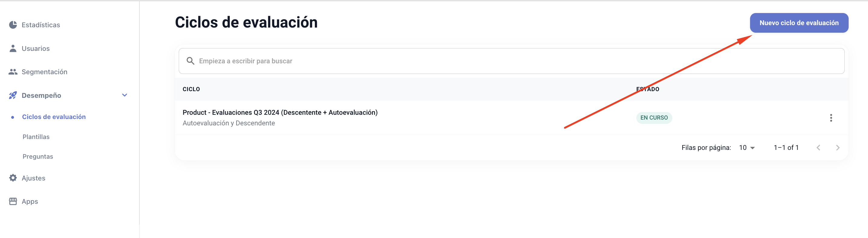
Task: Click the Usuarios person icon
Action: point(13,48)
